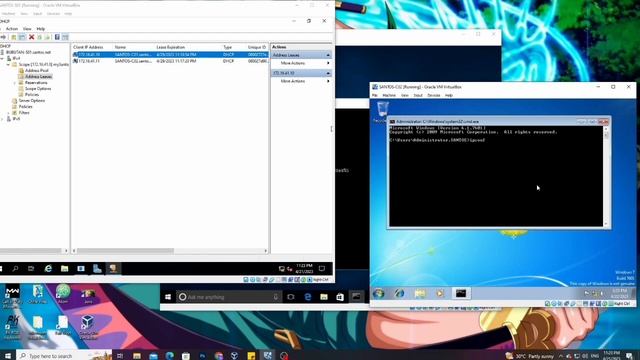Click Start button in the middle Windows 10 VM
The width and height of the screenshot is (640, 360).
coord(168,297)
